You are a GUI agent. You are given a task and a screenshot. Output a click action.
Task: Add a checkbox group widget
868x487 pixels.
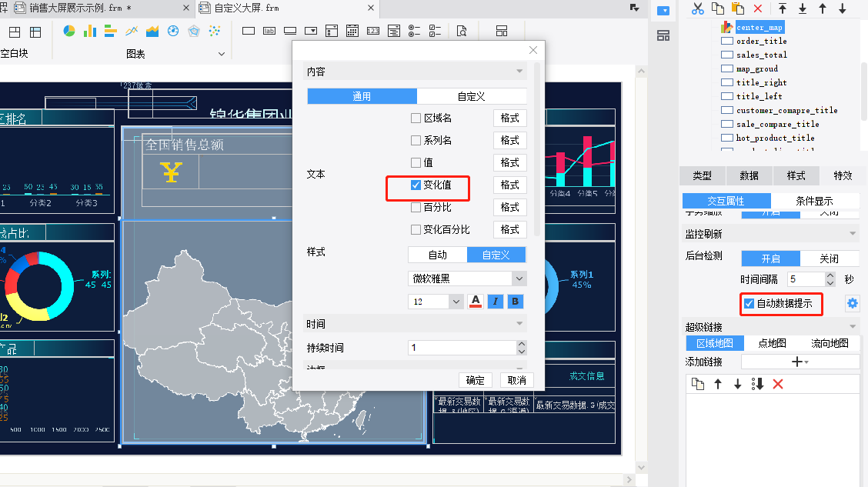(x=435, y=31)
